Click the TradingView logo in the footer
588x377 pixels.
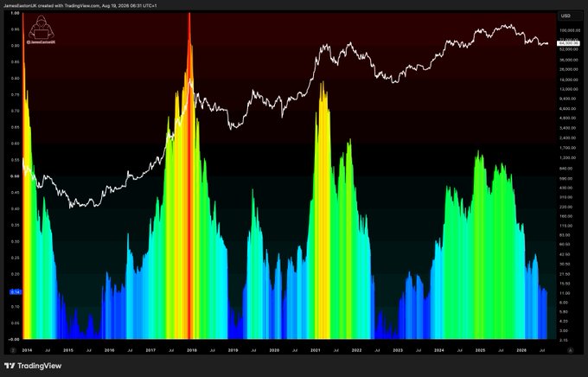(33, 366)
